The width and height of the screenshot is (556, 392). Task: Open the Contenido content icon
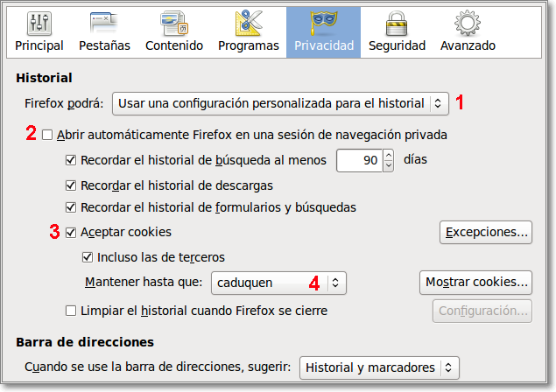173,24
